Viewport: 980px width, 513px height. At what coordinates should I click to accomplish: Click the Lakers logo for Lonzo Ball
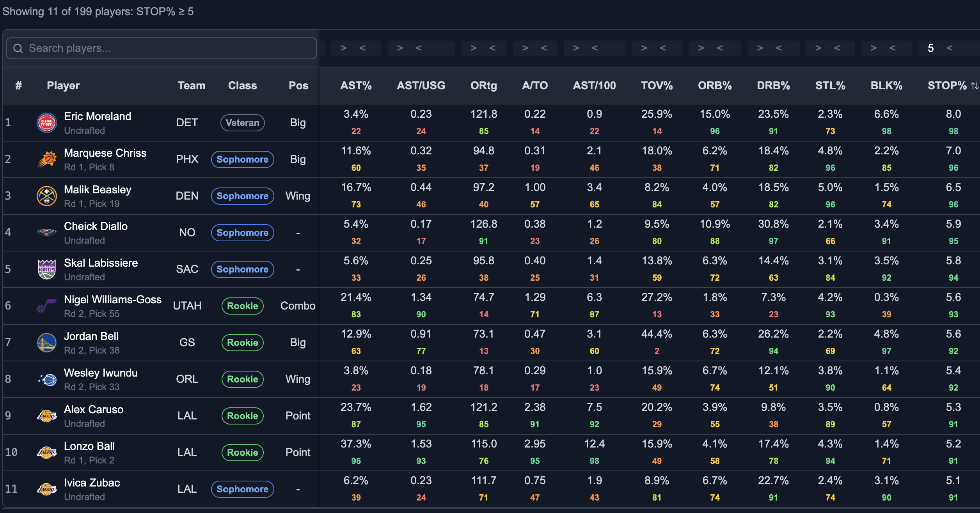(x=47, y=453)
